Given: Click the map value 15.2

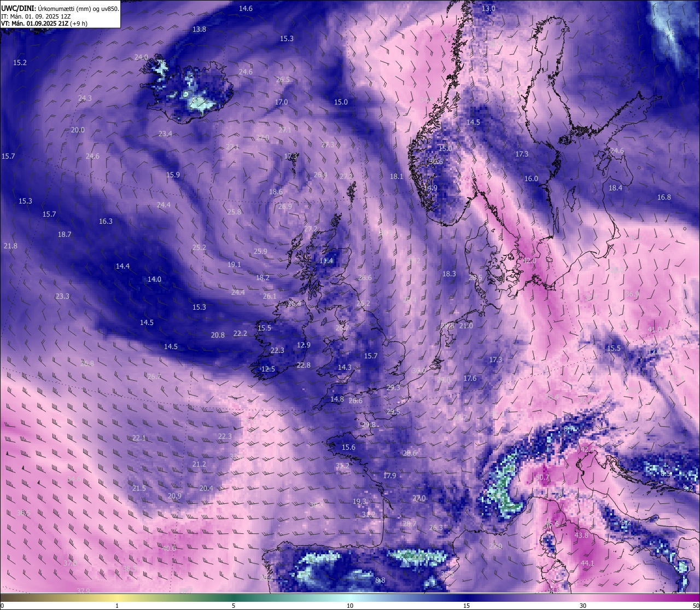Looking at the screenshot, I should pyautogui.click(x=20, y=62).
